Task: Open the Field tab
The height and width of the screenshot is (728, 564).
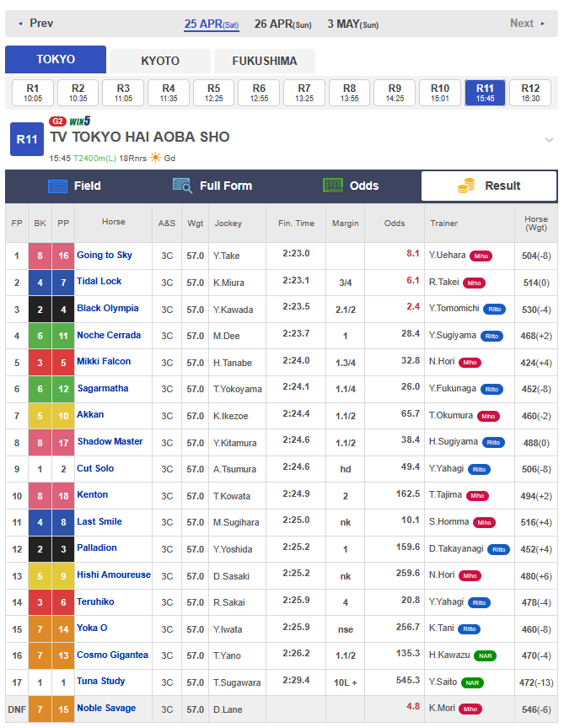Action: point(74,186)
